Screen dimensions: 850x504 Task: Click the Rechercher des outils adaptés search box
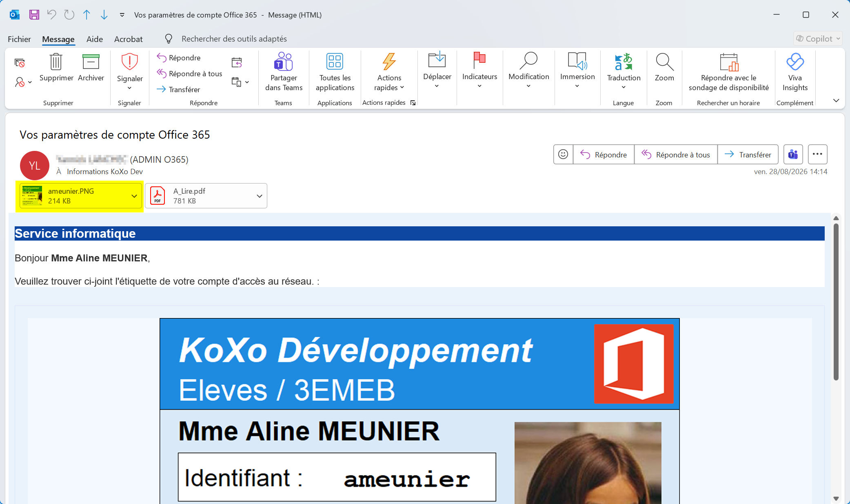point(234,39)
